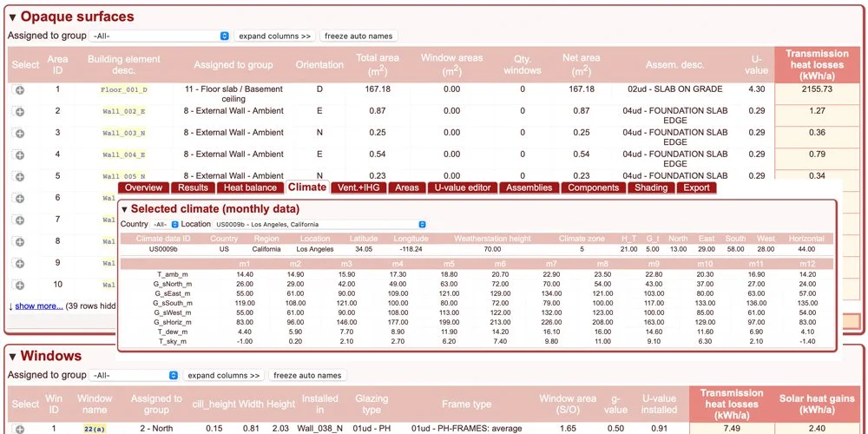
Task: Click the Weatherstation height column header
Action: click(x=492, y=239)
